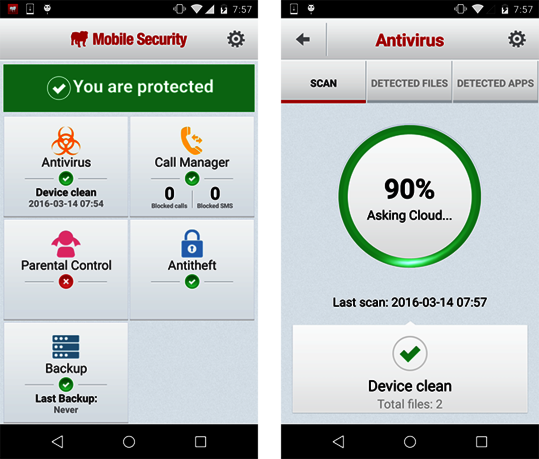The image size is (539, 459).
Task: Open settings gear on Mobile Security screen
Action: (x=236, y=39)
